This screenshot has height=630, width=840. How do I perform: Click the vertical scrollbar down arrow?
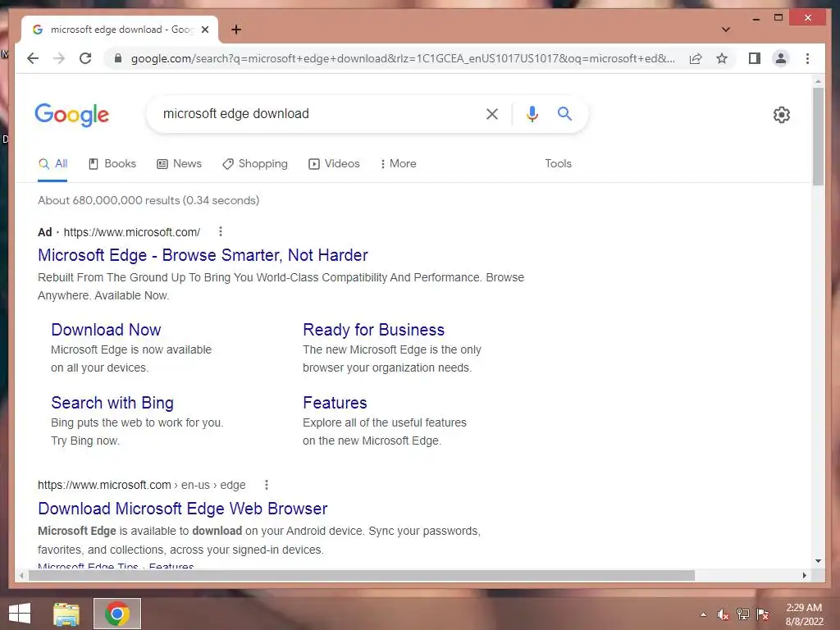tap(818, 561)
